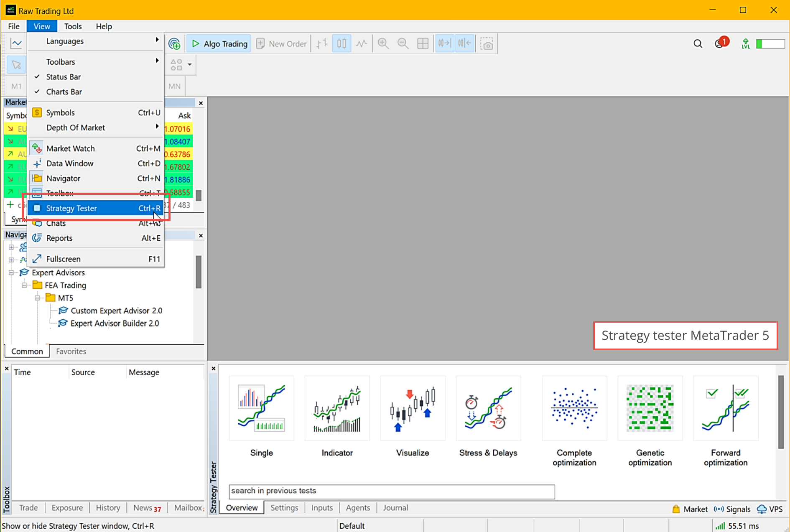Toggle Market Watch in View menu
The image size is (790, 532).
pyautogui.click(x=96, y=148)
